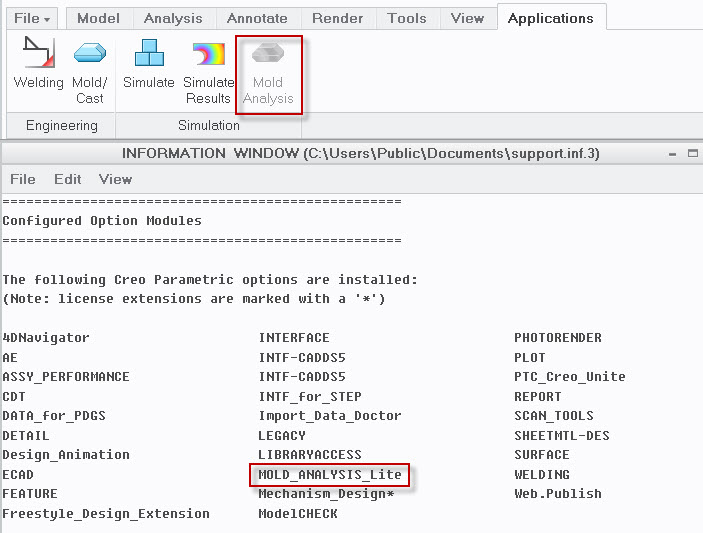Launch the Mold/Cast application
Viewport: 703px width, 533px height.
pos(90,72)
